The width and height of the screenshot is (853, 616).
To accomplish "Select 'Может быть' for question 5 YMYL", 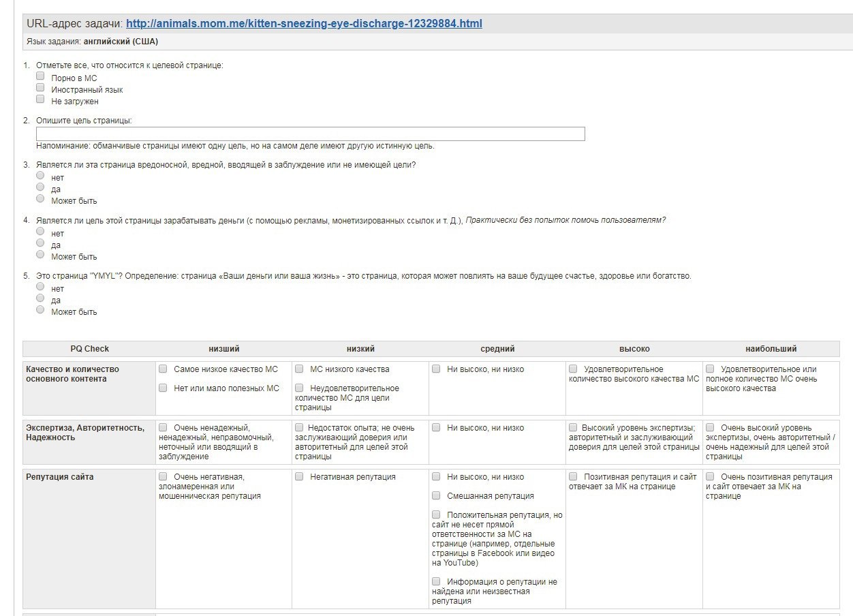I will tap(40, 310).
